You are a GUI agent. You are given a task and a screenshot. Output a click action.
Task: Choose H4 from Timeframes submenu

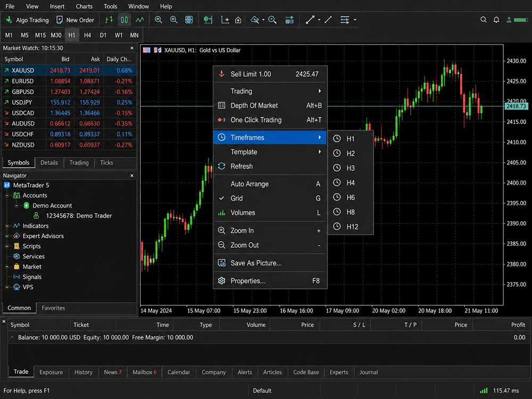tap(351, 183)
